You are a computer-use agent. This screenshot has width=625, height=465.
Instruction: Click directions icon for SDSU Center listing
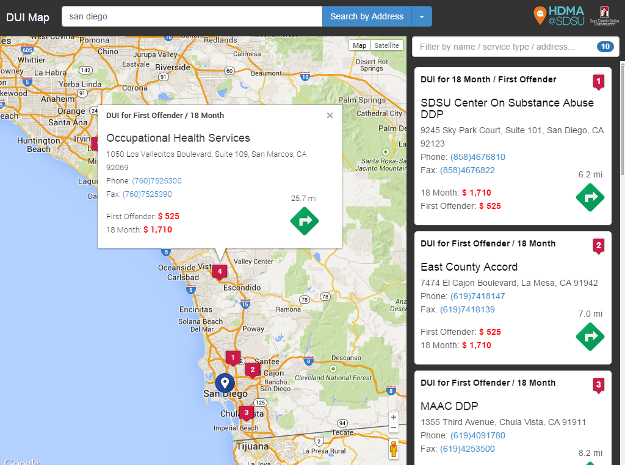pyautogui.click(x=590, y=197)
